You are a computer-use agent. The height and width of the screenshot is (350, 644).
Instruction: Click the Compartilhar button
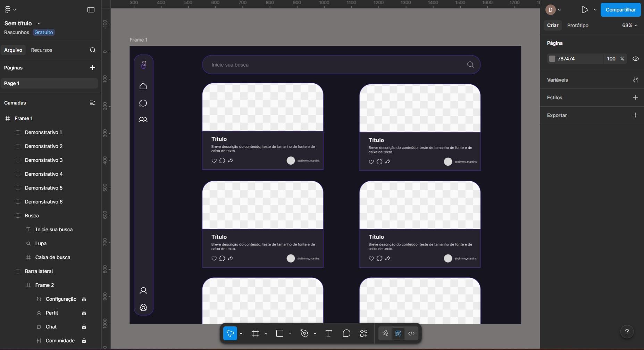pyautogui.click(x=620, y=10)
